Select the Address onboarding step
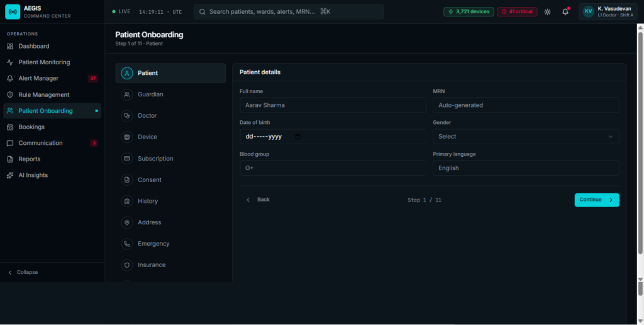Viewport: 644px width, 325px height. [x=170, y=222]
